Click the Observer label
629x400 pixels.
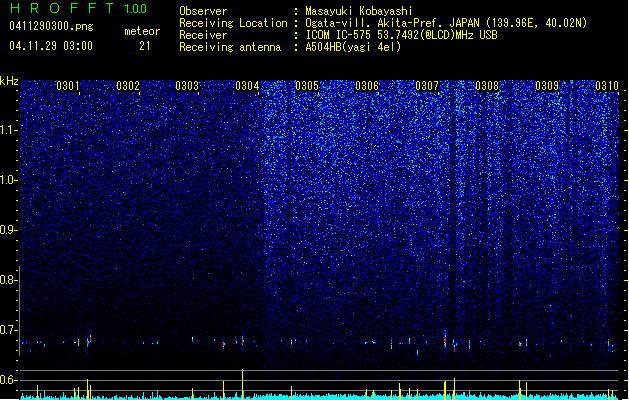[x=203, y=11]
